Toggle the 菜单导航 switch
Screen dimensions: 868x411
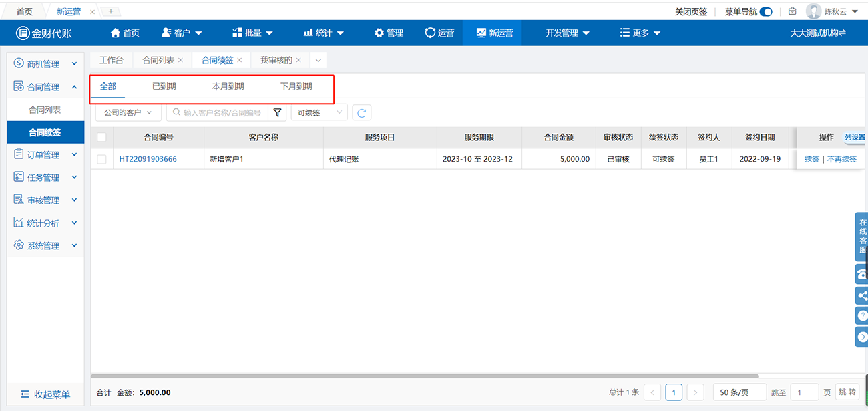click(x=766, y=11)
